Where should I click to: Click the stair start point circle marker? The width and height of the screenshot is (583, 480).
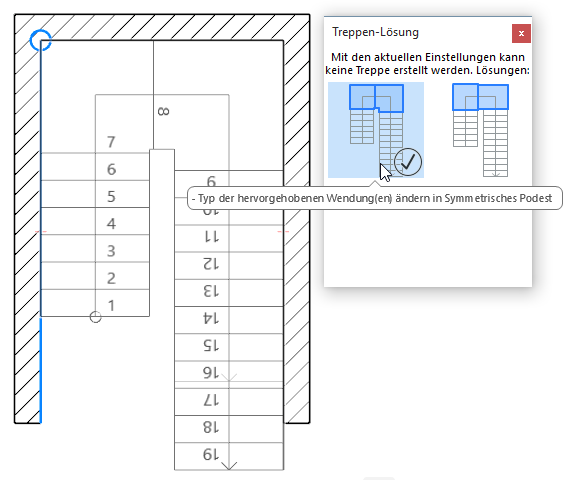[96, 317]
